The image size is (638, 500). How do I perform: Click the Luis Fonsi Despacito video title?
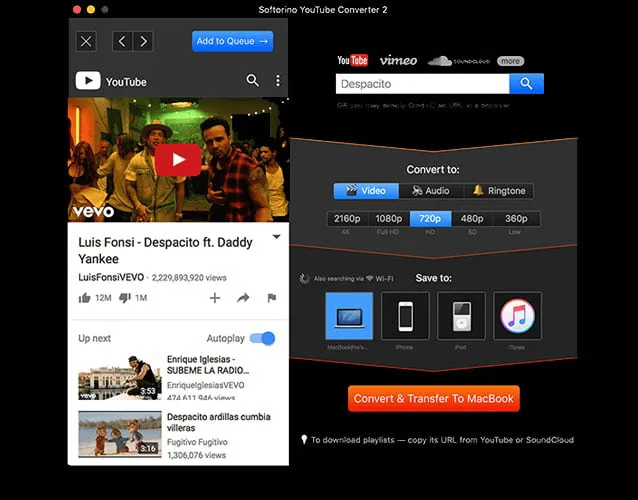point(165,251)
